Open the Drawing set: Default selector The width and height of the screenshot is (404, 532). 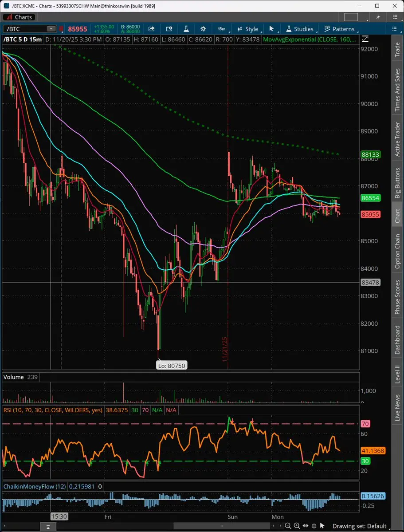362,526
